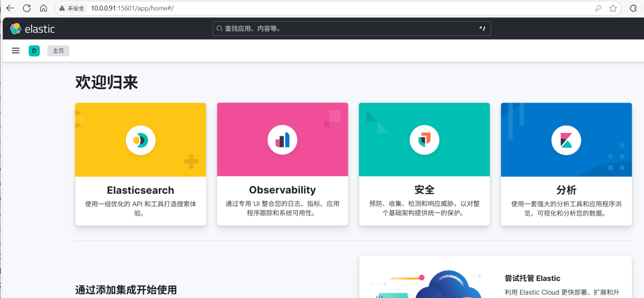Open the Elasticsearch card title
Image resolution: width=644 pixels, height=298 pixels.
tap(140, 190)
